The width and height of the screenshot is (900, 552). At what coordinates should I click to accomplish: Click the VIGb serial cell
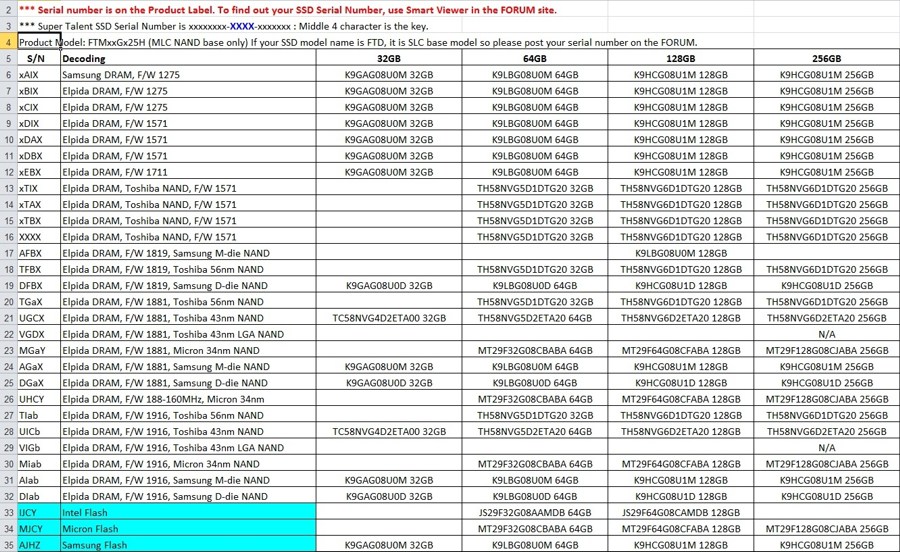click(38, 448)
